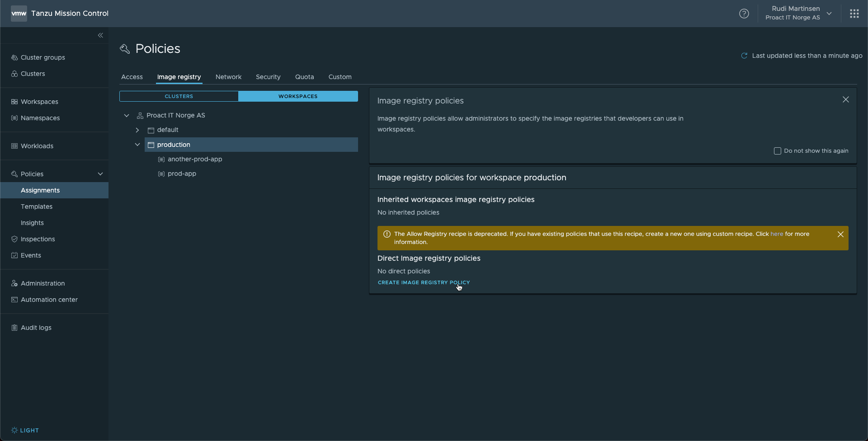Open the Rudi Martinsen account dropdown

coord(829,14)
